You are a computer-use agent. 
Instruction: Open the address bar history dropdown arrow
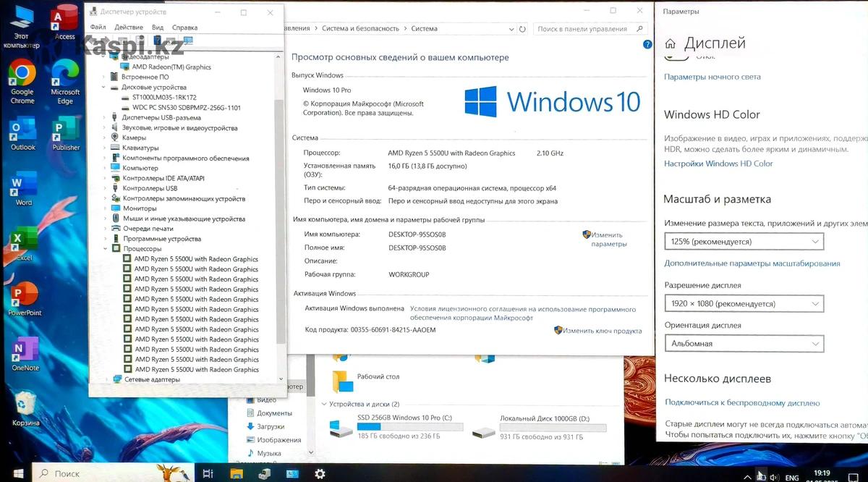click(x=513, y=29)
